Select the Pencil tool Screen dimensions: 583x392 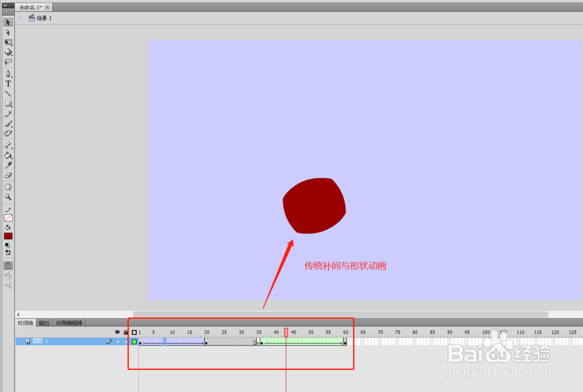[x=8, y=114]
